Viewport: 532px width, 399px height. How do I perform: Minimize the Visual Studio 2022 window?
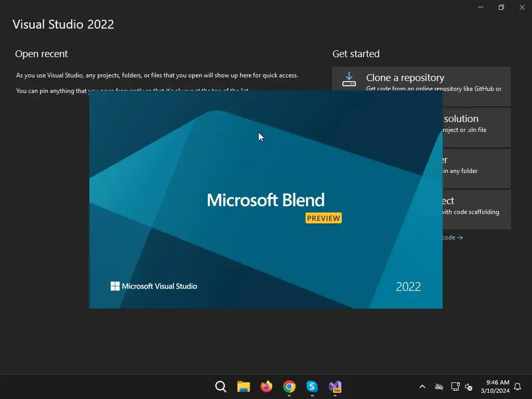(481, 7)
